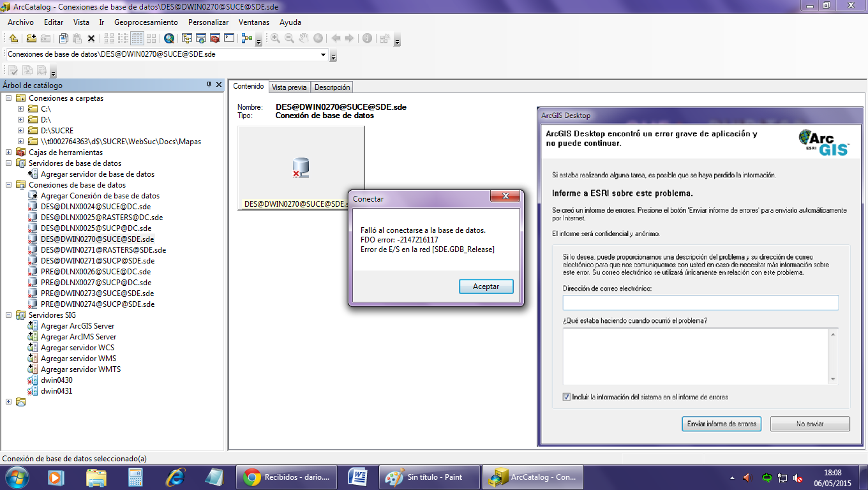Click Agregar servidor de base de datos

click(x=98, y=174)
